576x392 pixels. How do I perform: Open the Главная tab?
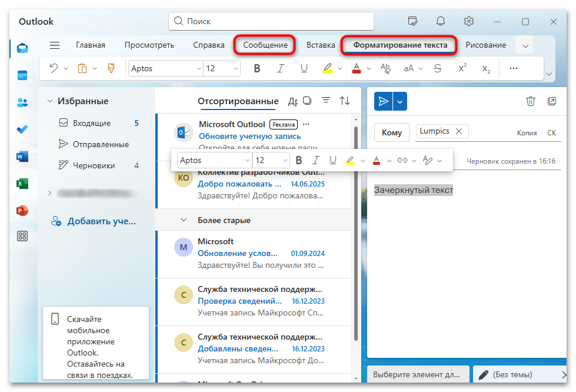(91, 45)
